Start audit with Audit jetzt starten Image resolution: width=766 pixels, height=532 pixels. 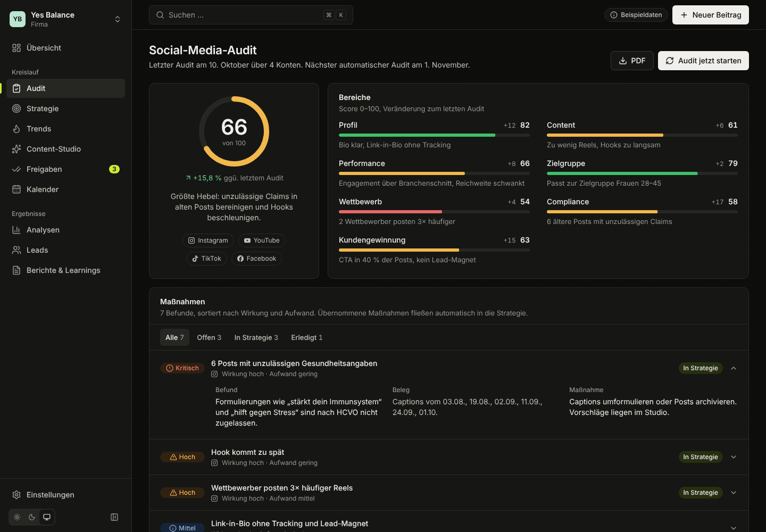point(703,61)
